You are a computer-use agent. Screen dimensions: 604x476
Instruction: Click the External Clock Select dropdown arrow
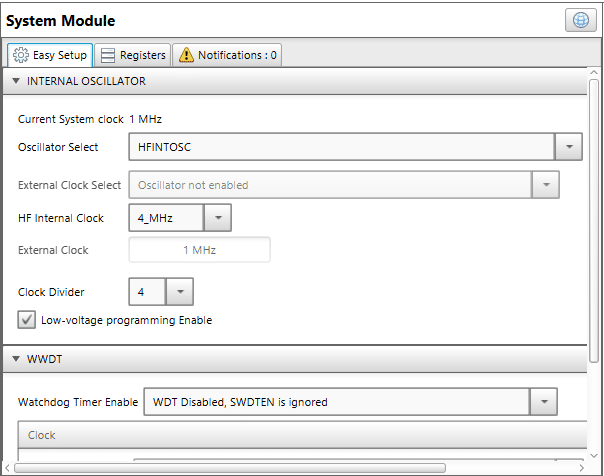[x=546, y=185]
